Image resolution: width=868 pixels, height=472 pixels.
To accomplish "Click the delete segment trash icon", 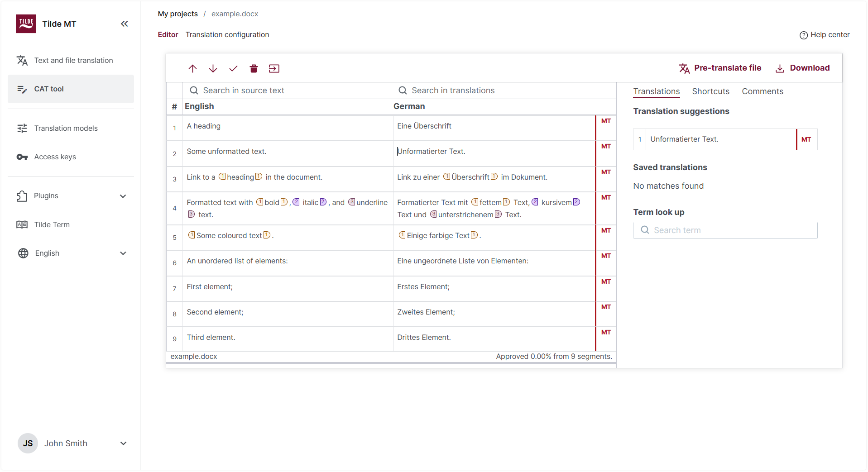I will (254, 68).
